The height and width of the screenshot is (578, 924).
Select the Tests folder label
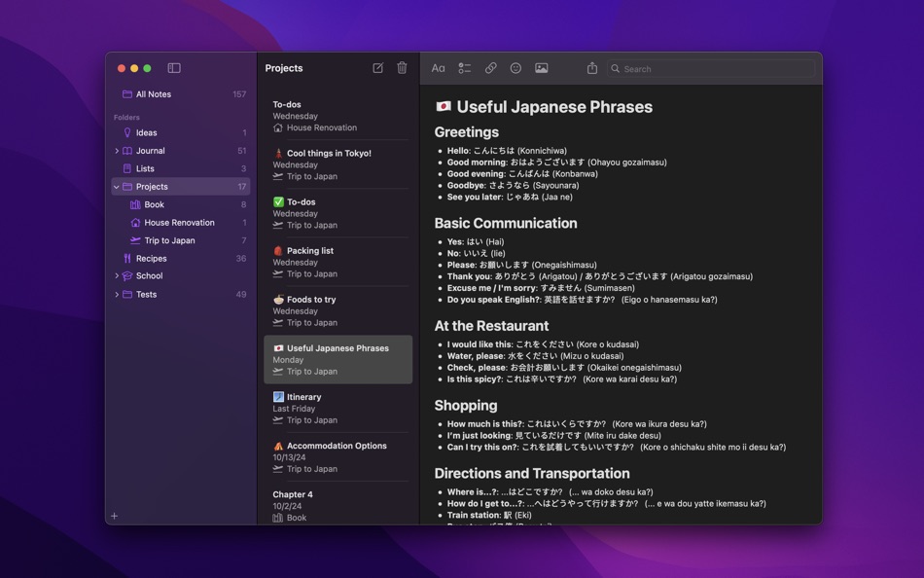coord(146,294)
